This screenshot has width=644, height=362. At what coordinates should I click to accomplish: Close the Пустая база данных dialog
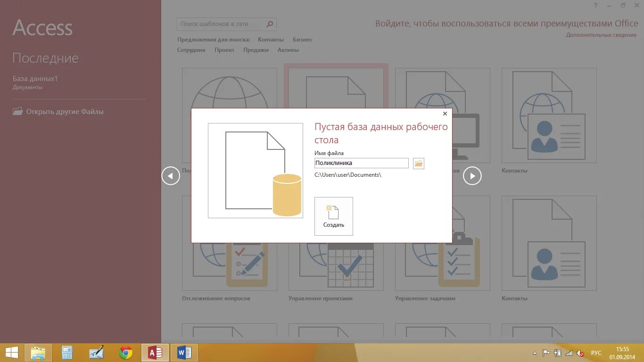[x=445, y=114]
